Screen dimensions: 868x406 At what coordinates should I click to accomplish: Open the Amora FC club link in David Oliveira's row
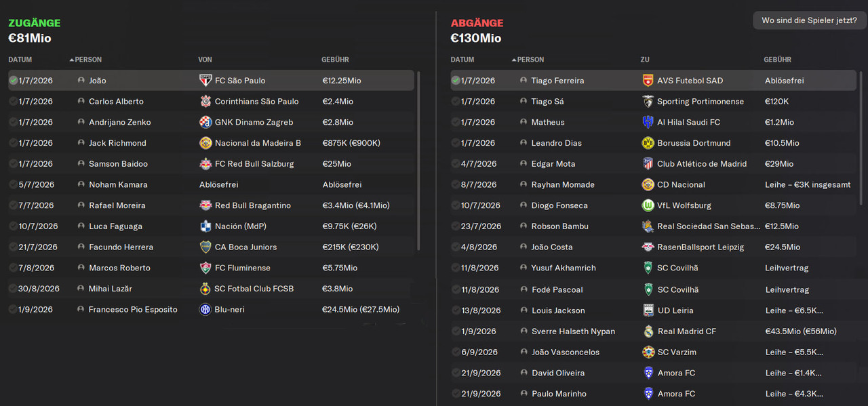676,373
